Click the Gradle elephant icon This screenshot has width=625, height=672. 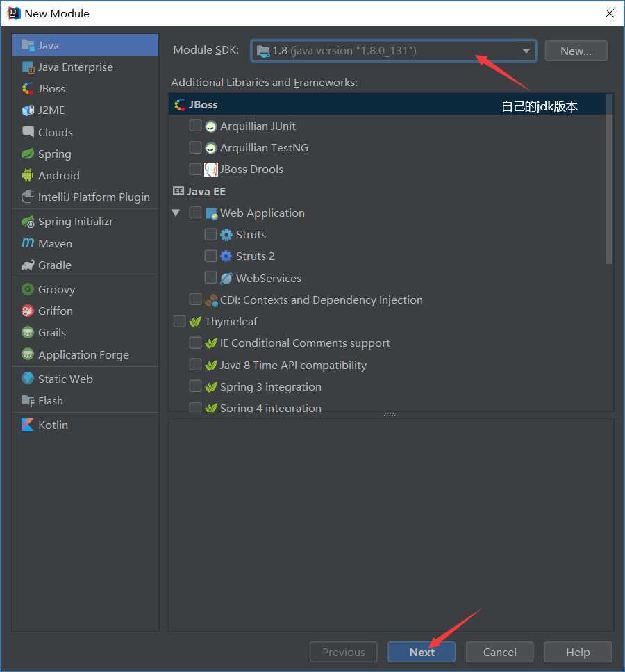coord(28,265)
